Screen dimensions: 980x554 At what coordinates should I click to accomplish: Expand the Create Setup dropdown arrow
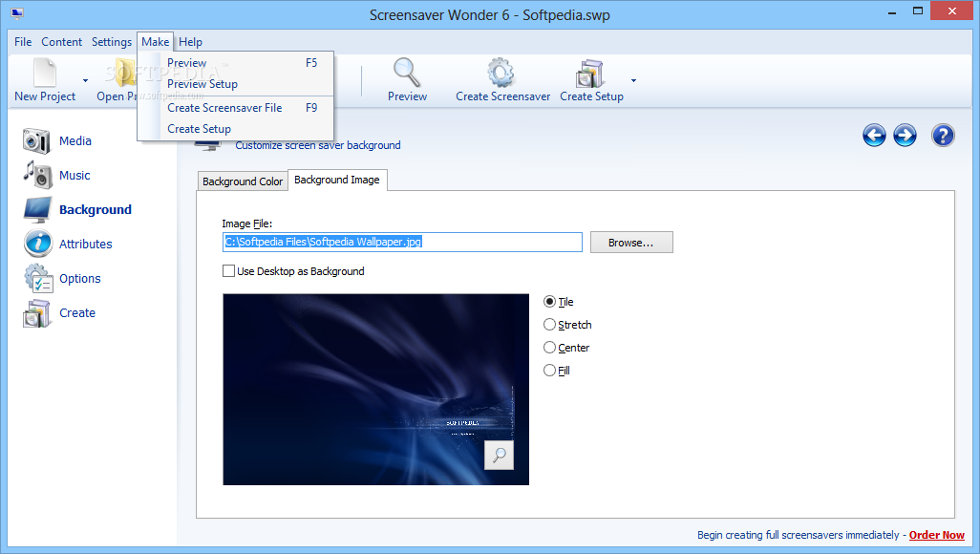pyautogui.click(x=633, y=80)
